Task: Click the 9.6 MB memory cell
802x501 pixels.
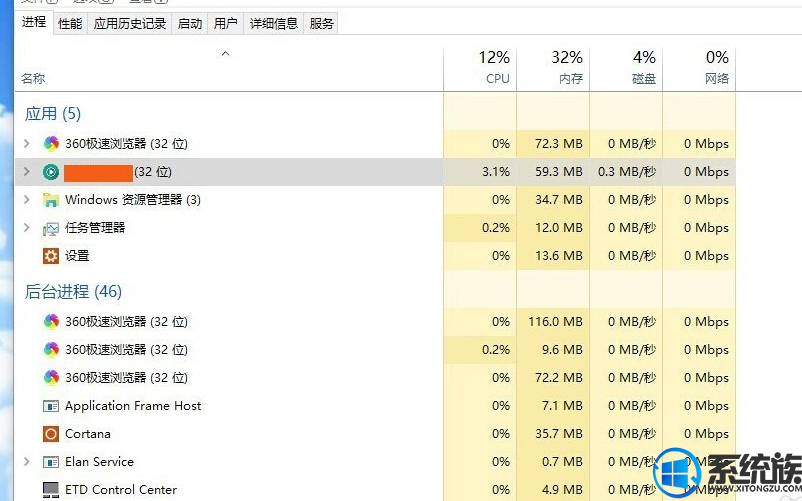Action: [553, 350]
